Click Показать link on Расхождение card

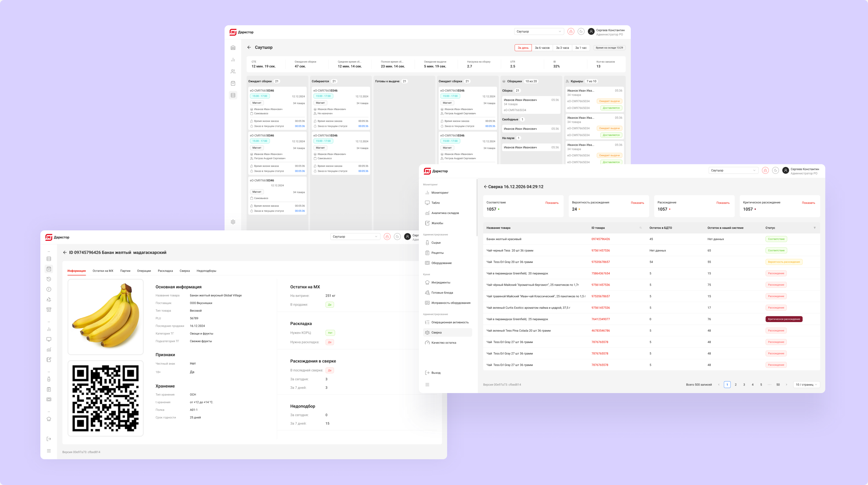[723, 203]
